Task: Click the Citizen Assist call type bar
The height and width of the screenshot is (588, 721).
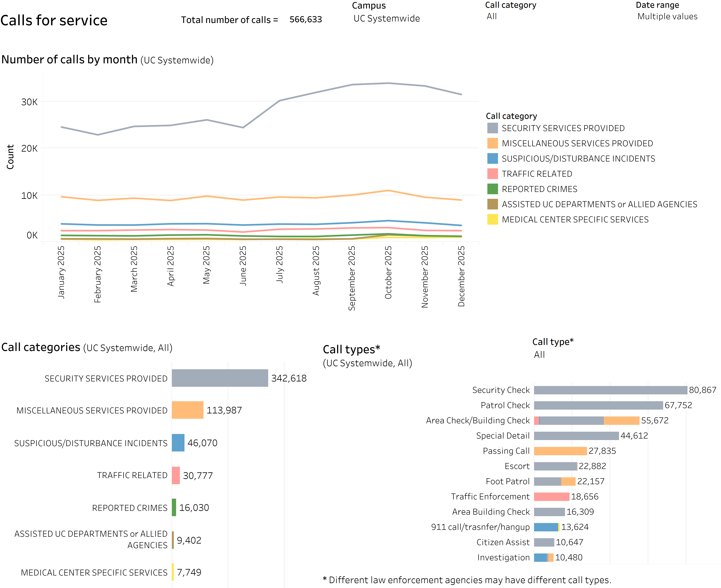Action: coord(544,542)
